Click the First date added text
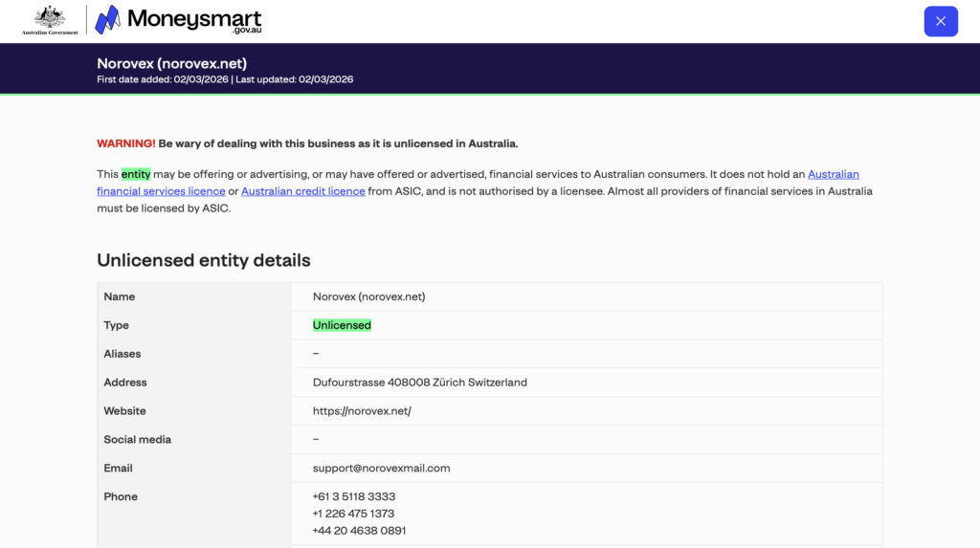Screen dimensions: 980x548 (x=163, y=79)
